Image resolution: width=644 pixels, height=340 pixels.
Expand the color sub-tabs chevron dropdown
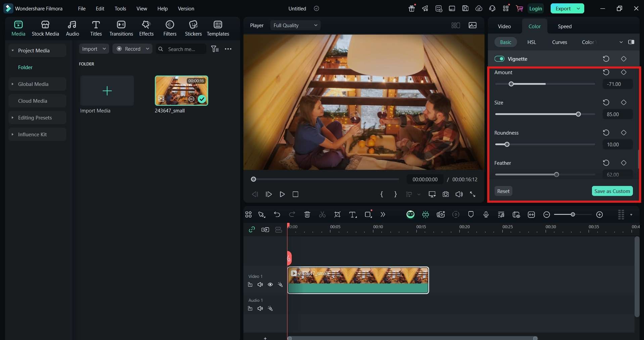pyautogui.click(x=621, y=42)
